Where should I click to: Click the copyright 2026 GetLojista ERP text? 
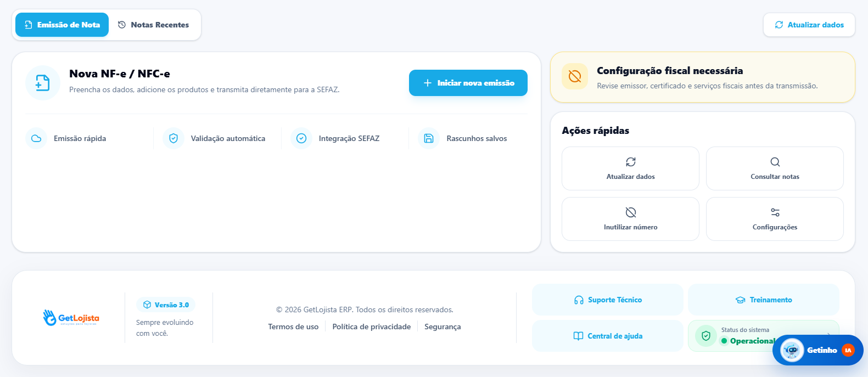[365, 310]
